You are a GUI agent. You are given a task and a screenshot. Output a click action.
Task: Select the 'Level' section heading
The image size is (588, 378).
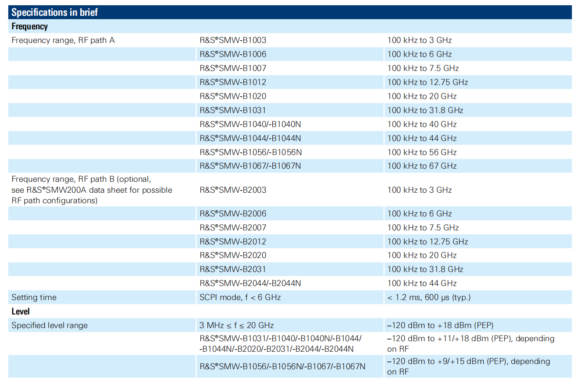(21, 311)
